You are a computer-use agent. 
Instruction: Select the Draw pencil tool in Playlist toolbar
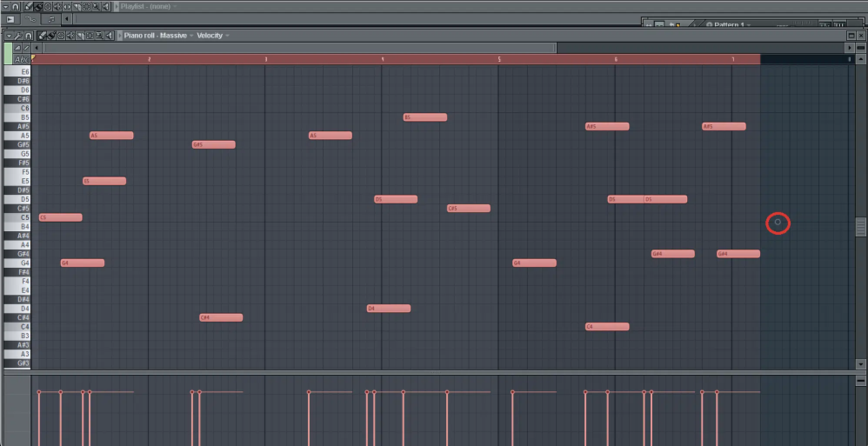click(28, 7)
